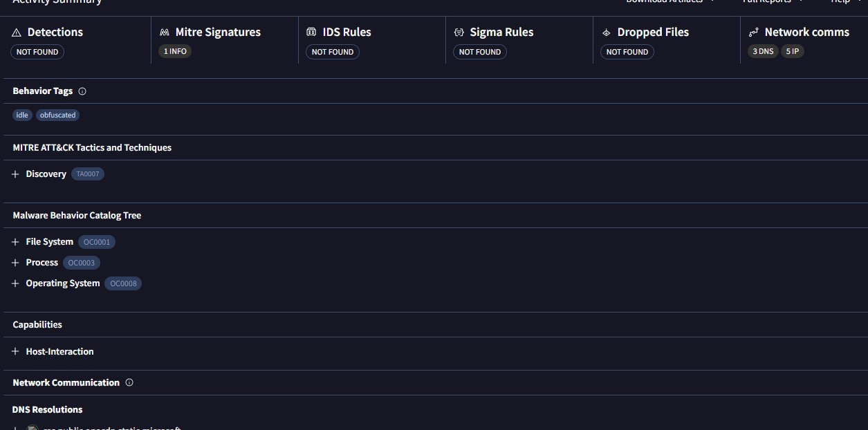Click the IDS Rules icon

[311, 32]
